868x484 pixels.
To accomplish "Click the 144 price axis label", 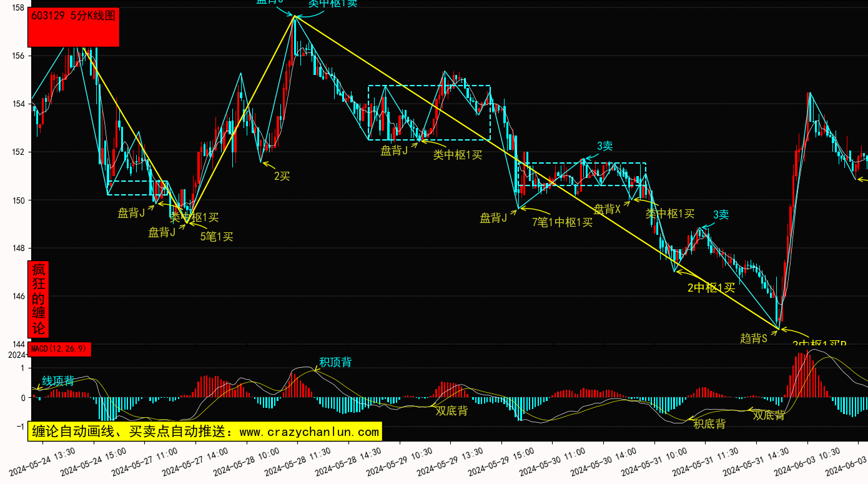I will [x=17, y=344].
